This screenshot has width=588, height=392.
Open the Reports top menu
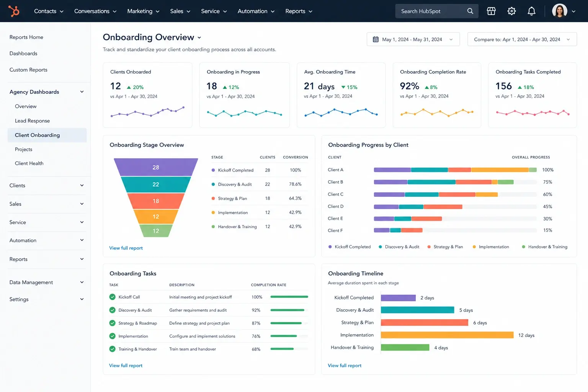click(299, 11)
